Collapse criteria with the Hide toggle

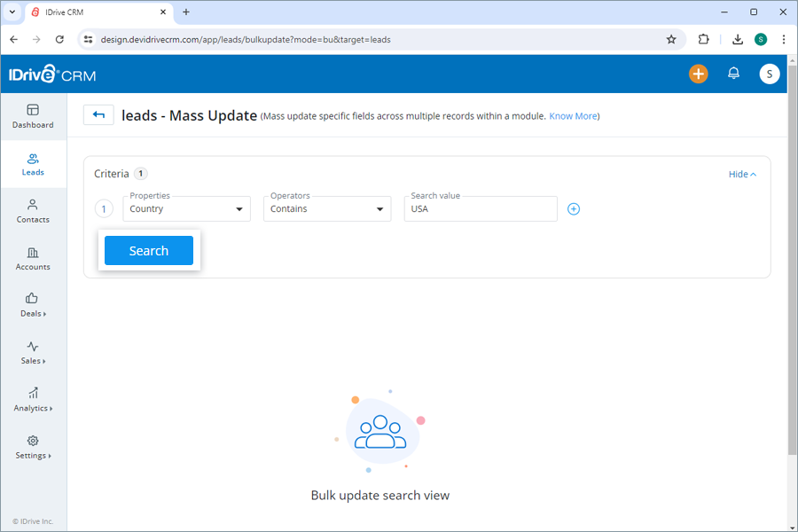pyautogui.click(x=742, y=175)
